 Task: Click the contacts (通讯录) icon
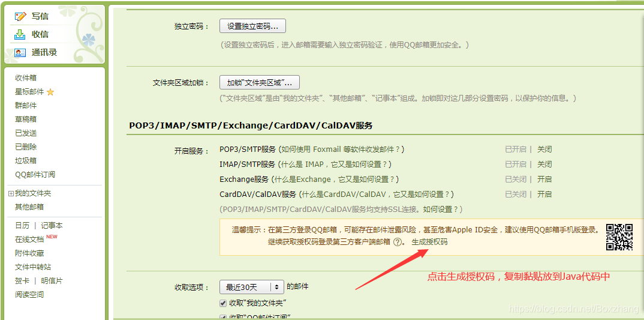[x=20, y=53]
